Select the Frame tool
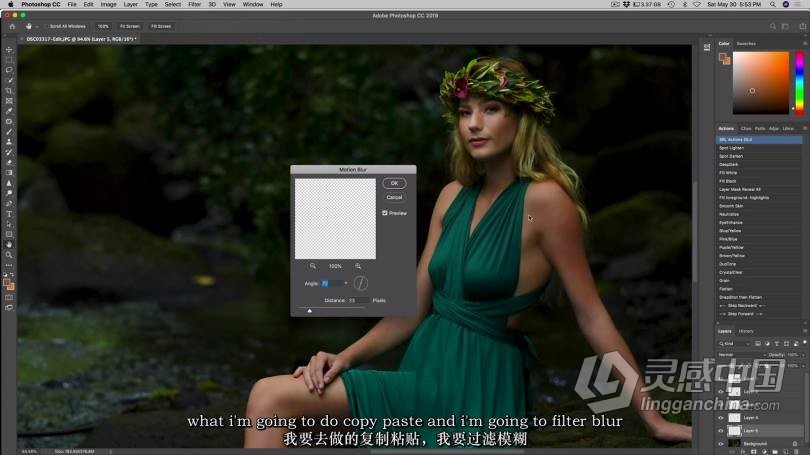810x455 pixels. tap(9, 101)
